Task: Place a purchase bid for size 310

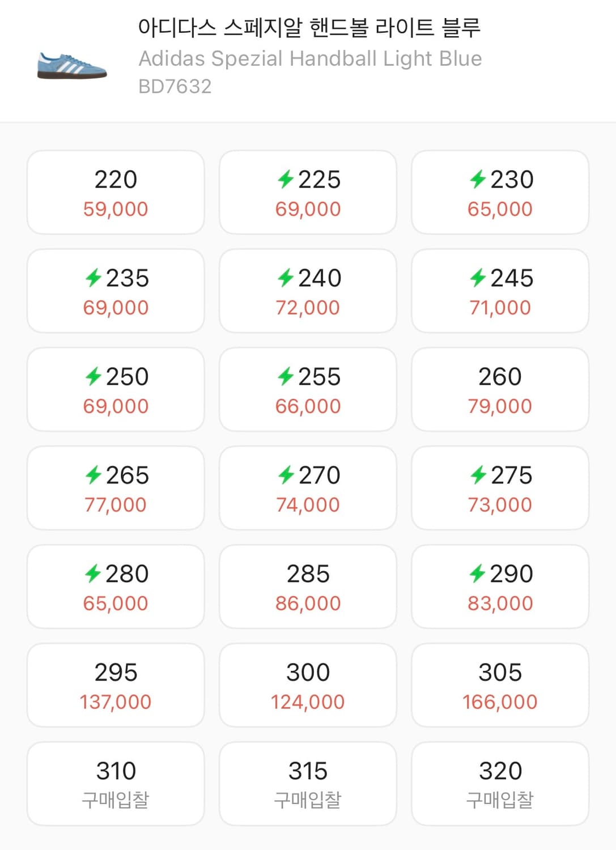Action: [116, 784]
